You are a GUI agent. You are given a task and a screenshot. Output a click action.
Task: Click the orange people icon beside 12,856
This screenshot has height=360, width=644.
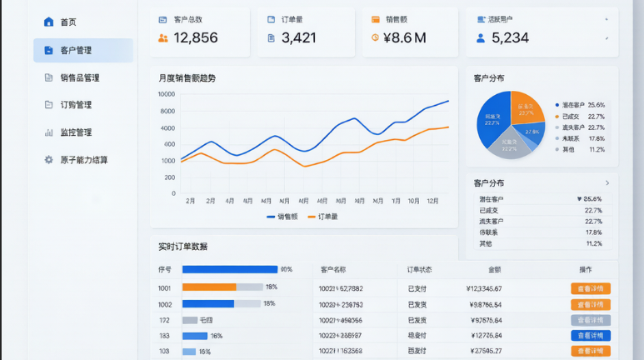click(163, 38)
